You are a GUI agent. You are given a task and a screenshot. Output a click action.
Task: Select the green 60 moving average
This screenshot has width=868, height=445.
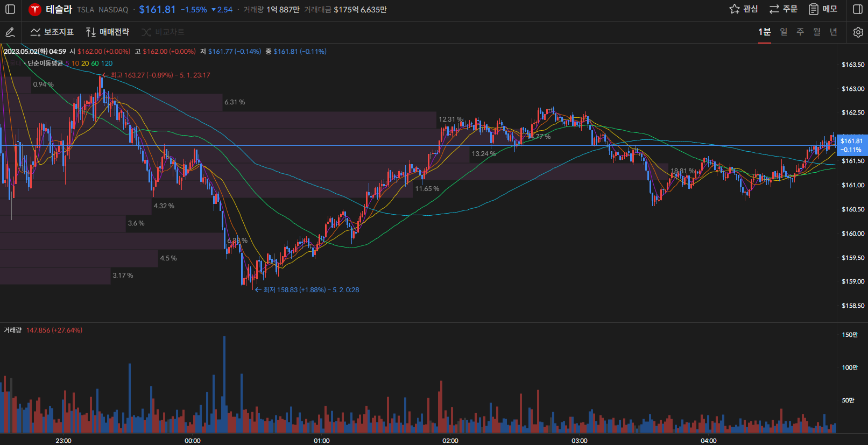coord(95,63)
